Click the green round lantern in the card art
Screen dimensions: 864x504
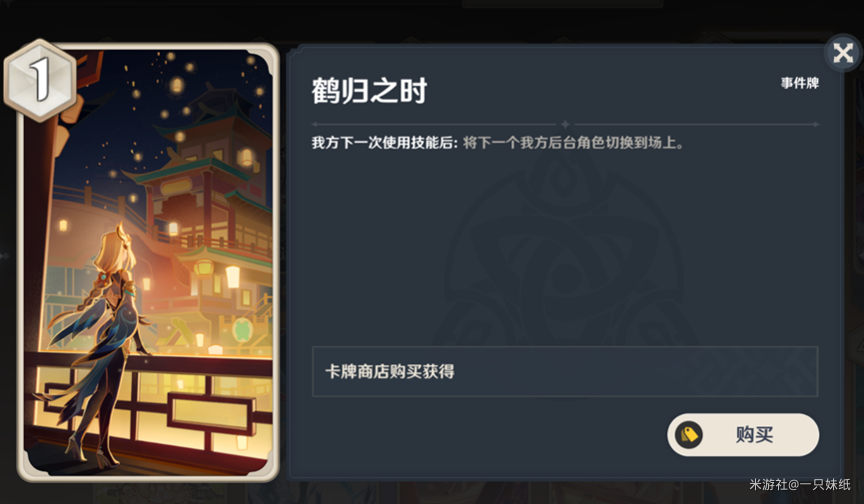[x=242, y=331]
